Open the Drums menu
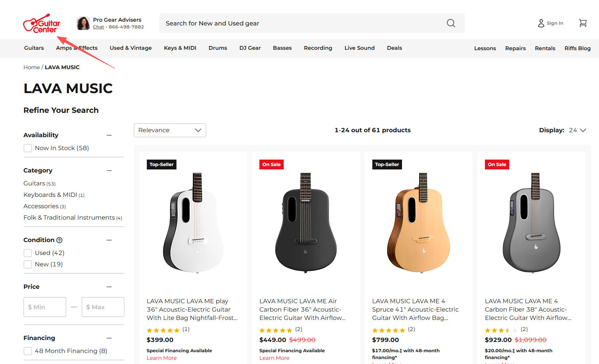This screenshot has height=364, width=599. 218,48
